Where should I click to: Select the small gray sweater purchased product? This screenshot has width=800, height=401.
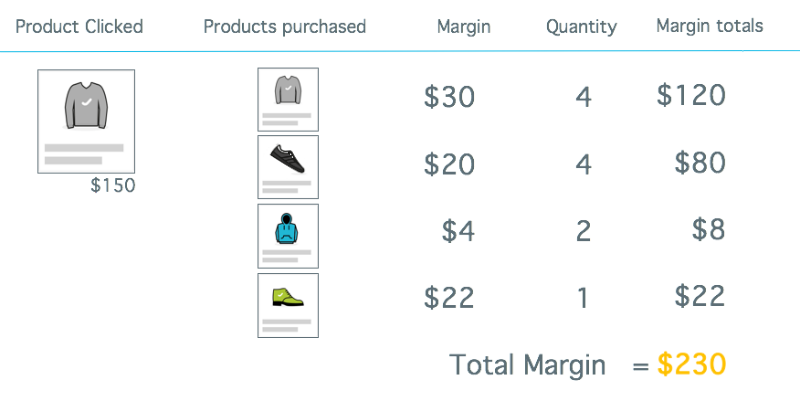point(288,91)
